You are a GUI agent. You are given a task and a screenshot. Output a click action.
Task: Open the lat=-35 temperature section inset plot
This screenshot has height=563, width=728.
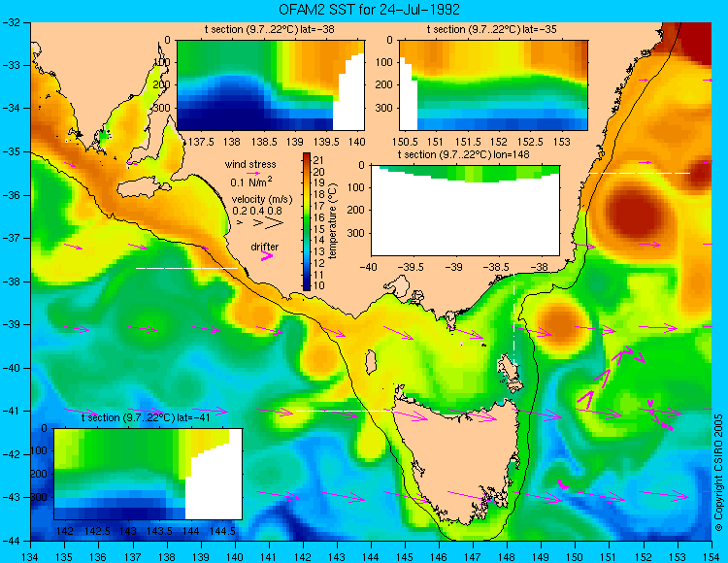pos(493,85)
